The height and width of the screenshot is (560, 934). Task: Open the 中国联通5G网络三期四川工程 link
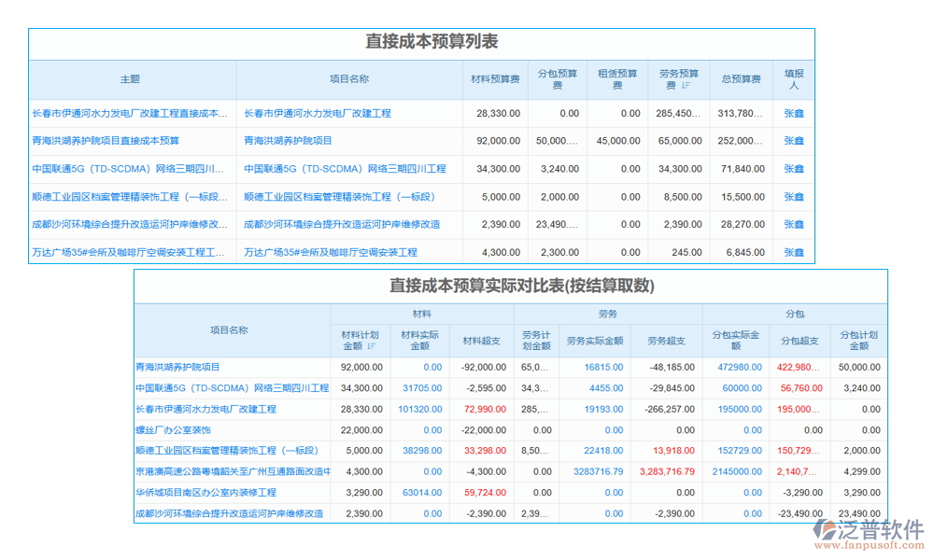click(x=347, y=169)
